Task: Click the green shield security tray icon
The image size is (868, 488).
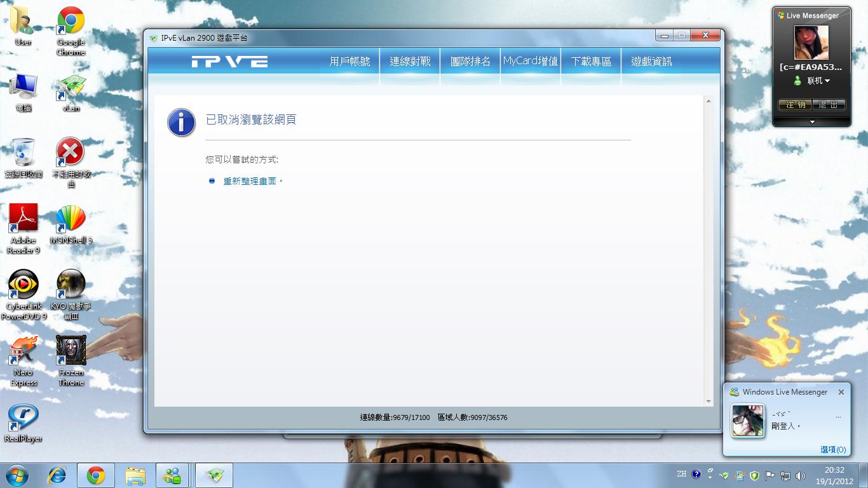Action: [x=755, y=475]
